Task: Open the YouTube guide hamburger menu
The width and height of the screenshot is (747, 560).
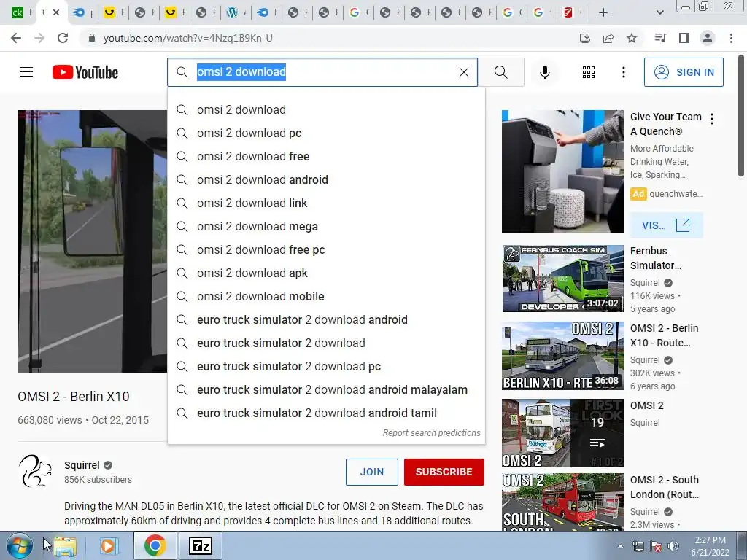Action: pyautogui.click(x=26, y=72)
